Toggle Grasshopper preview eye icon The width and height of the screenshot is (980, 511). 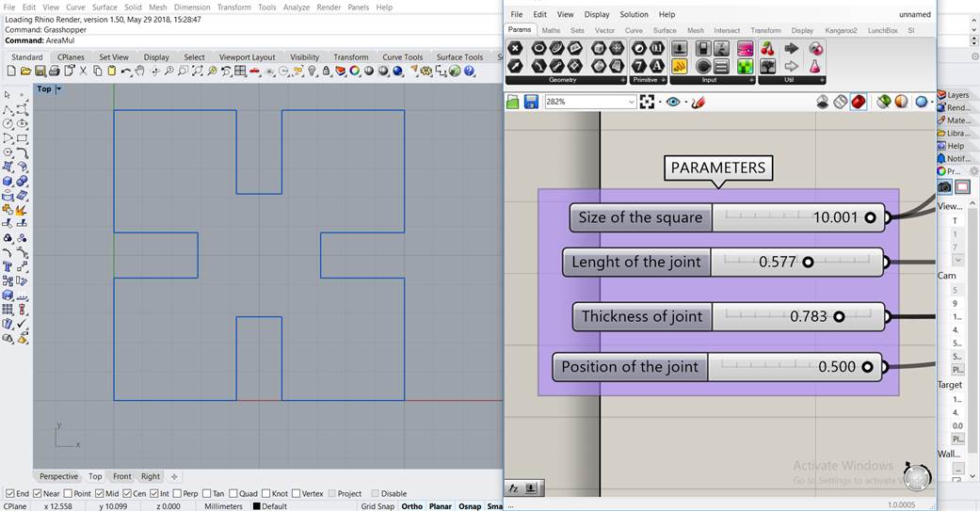pos(672,102)
